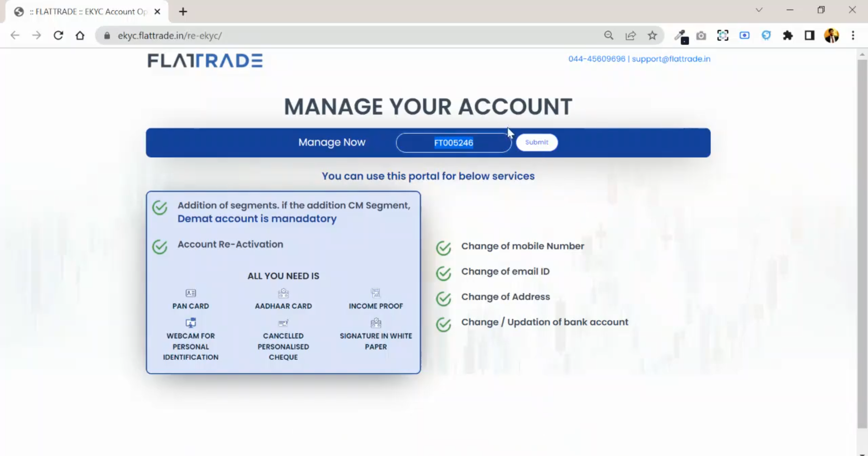
Task: Select the WEBCAM FOR PERSONAL IDENTIFICATION icon
Action: pyautogui.click(x=190, y=323)
